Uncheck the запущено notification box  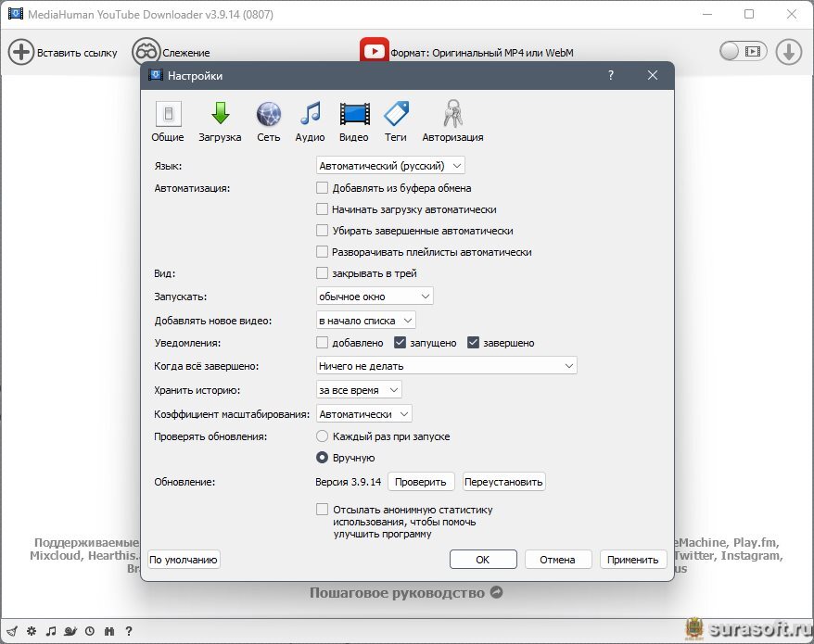[x=400, y=343]
